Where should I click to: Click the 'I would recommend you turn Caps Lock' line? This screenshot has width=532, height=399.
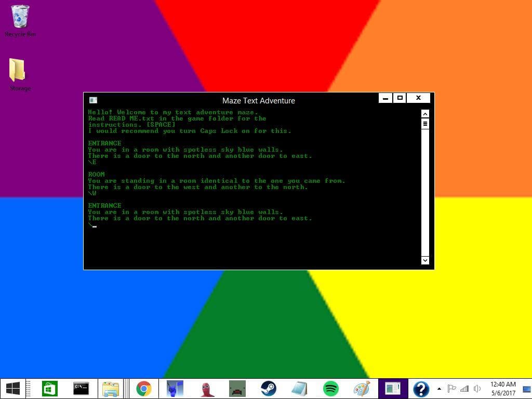[x=190, y=131]
